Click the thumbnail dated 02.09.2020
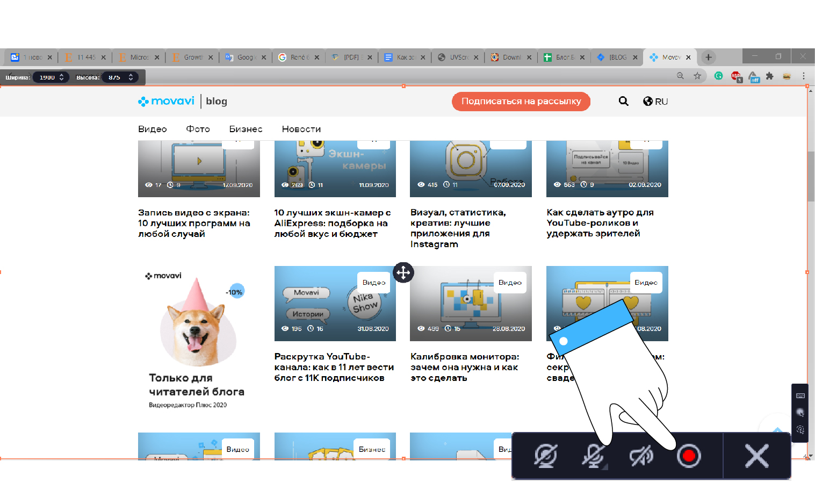 pyautogui.click(x=607, y=169)
